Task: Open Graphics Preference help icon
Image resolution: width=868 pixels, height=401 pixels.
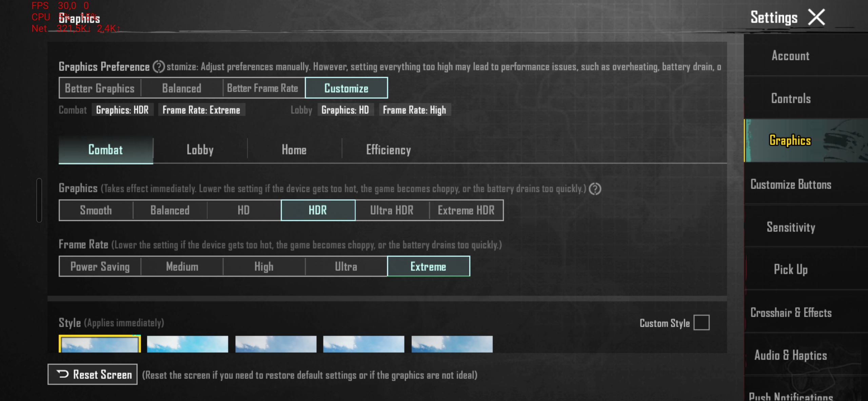Action: pos(158,66)
